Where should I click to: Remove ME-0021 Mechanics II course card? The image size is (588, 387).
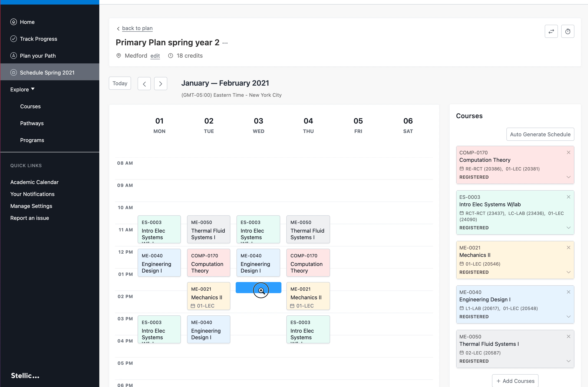click(x=568, y=248)
